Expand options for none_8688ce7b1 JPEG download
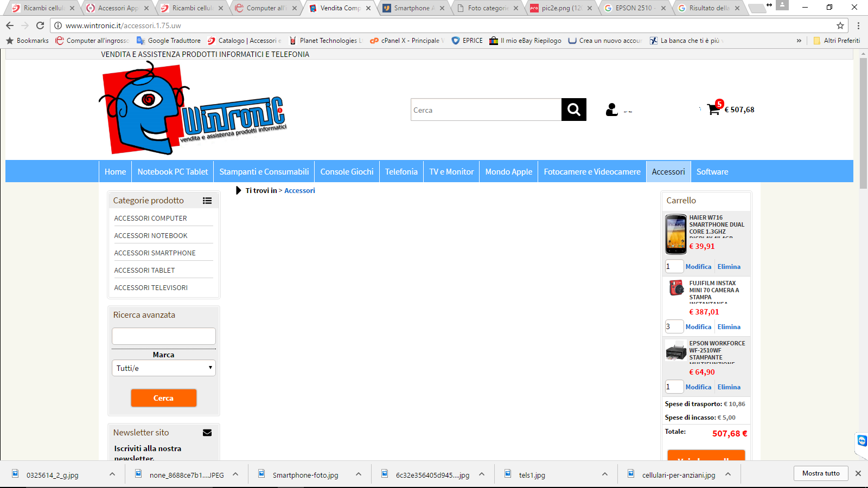This screenshot has width=868, height=488. pos(235,474)
